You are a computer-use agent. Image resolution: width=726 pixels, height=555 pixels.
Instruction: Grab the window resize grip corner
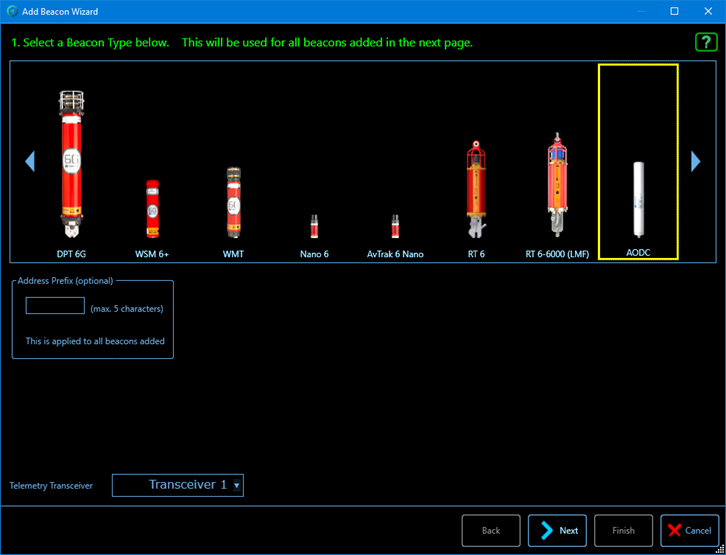pos(720,549)
